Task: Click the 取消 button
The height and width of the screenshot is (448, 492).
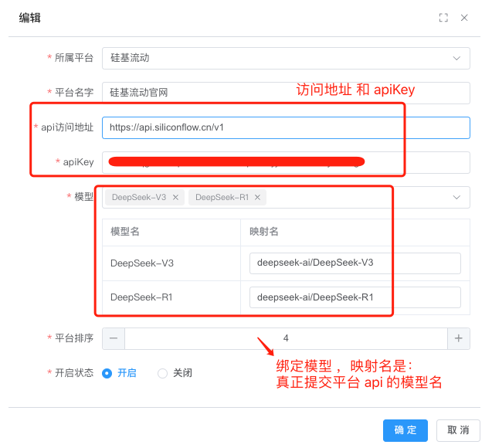Action: tap(458, 430)
